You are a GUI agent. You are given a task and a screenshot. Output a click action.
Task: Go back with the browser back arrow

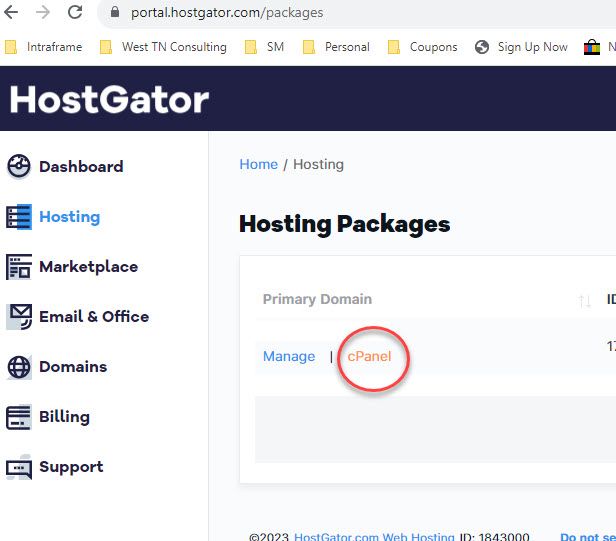coord(11,13)
